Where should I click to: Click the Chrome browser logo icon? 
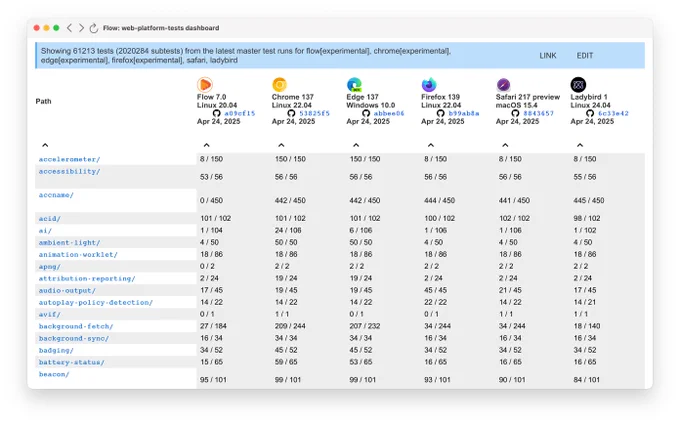pos(280,85)
